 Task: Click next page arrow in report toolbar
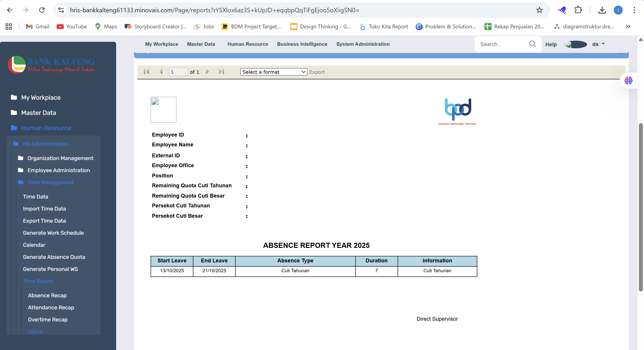(207, 72)
